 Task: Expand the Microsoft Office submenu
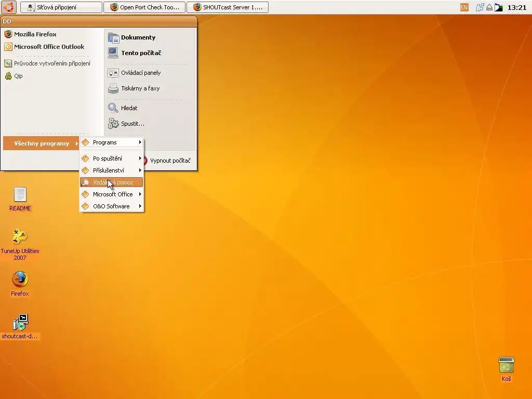pyautogui.click(x=112, y=194)
